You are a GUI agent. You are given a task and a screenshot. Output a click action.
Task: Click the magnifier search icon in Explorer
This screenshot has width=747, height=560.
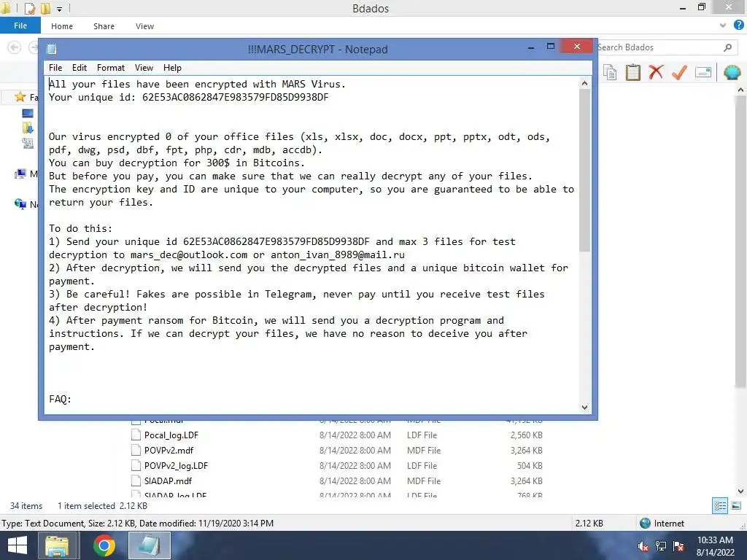(x=727, y=47)
